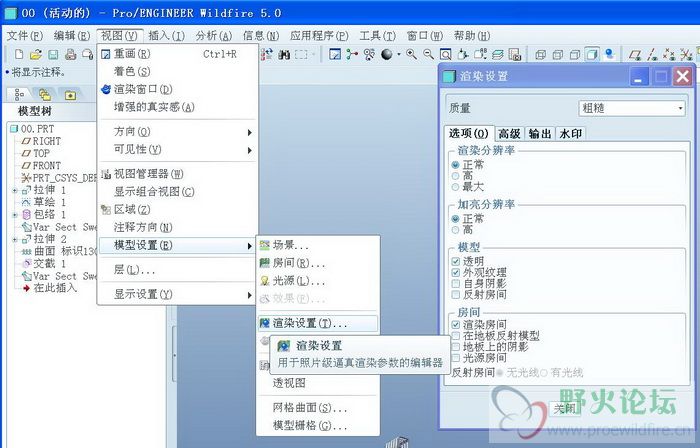Click the Refit view icon
This screenshot has width=700, height=448.
click(x=446, y=54)
